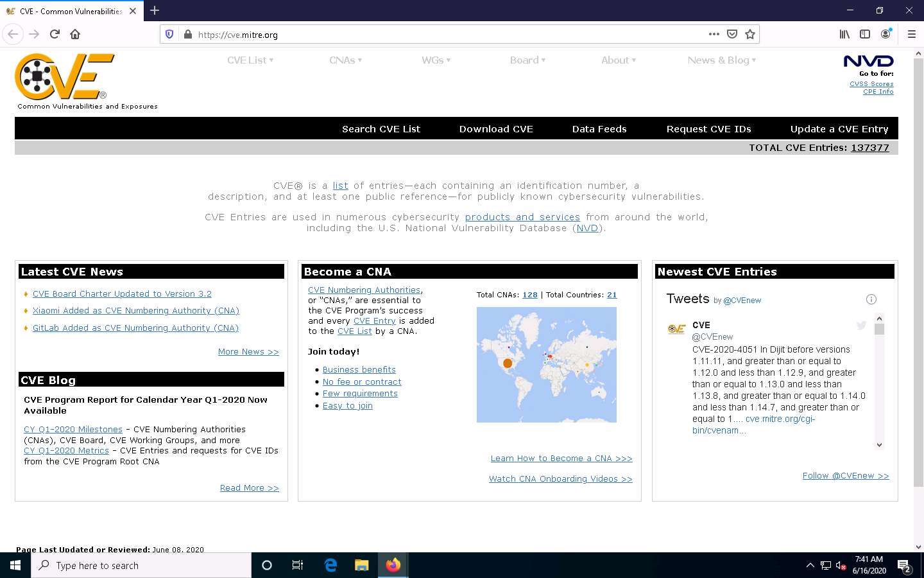Click More News link

point(248,351)
